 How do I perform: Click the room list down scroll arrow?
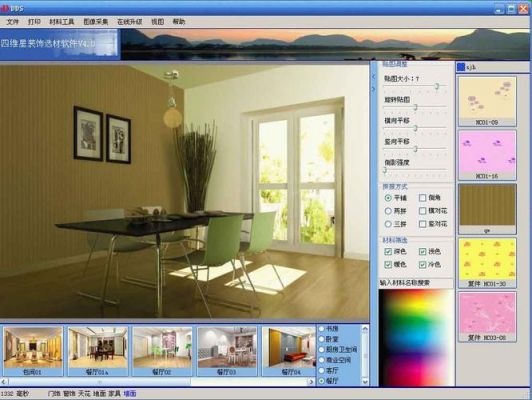tap(365, 382)
